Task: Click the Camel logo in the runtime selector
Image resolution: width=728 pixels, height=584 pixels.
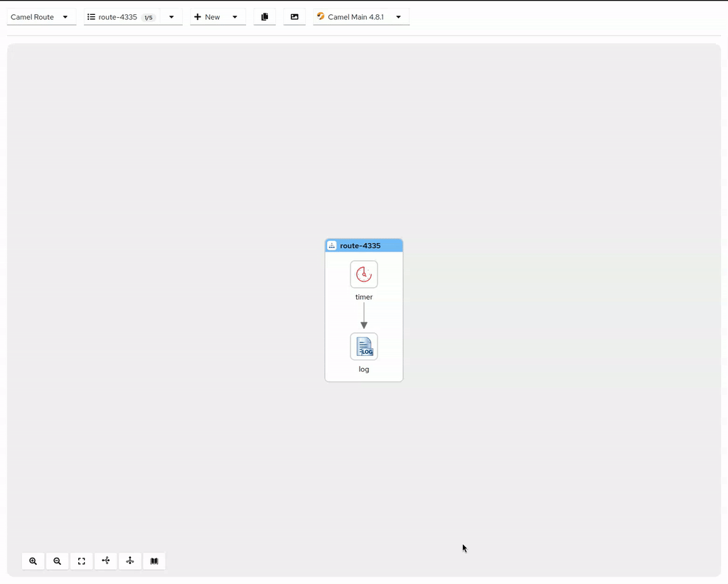Action: (x=321, y=16)
